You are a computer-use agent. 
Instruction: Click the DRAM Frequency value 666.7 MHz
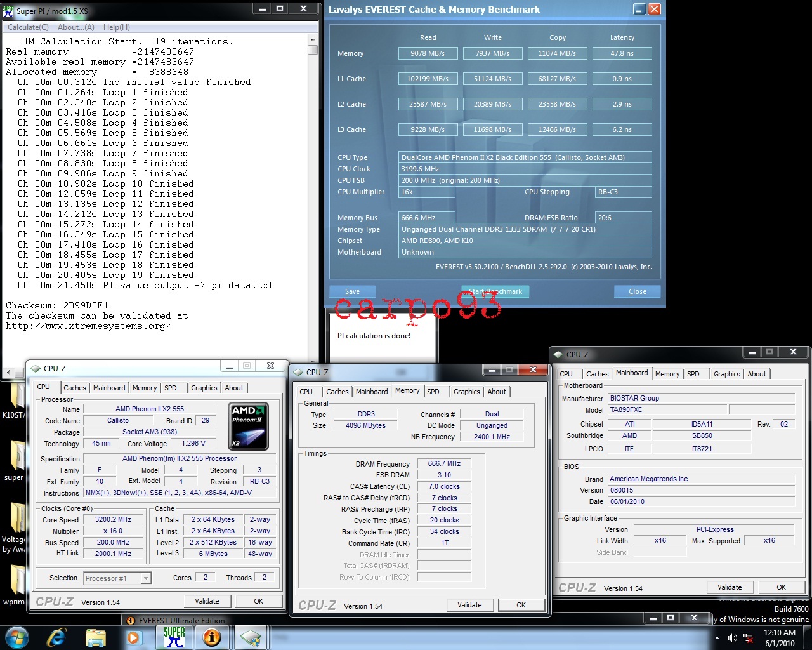[444, 463]
